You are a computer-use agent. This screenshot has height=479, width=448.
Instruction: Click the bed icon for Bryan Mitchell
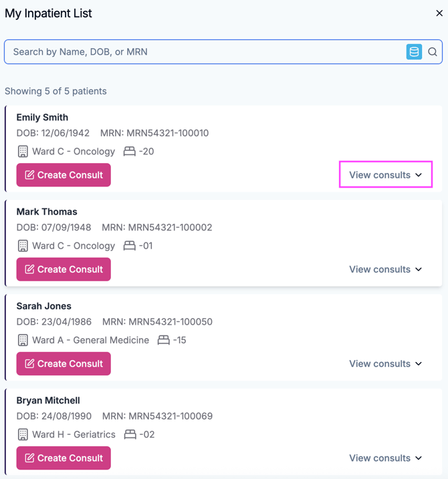130,434
